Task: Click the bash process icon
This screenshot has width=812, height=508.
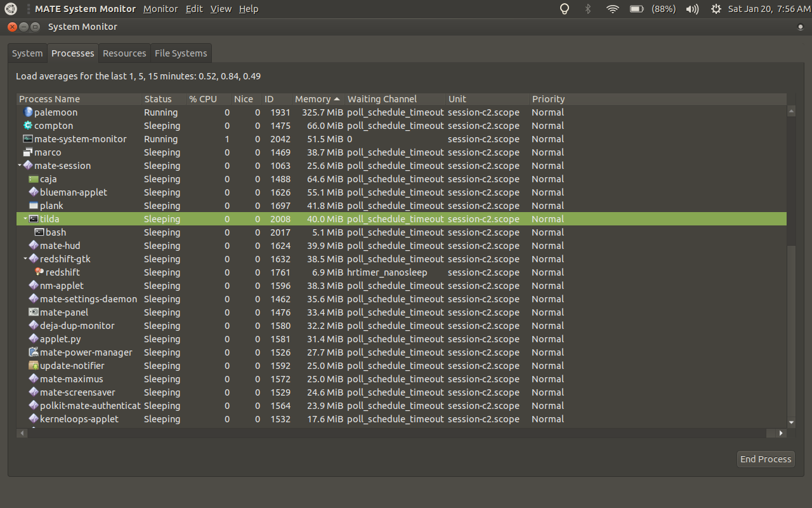Action: coord(39,232)
